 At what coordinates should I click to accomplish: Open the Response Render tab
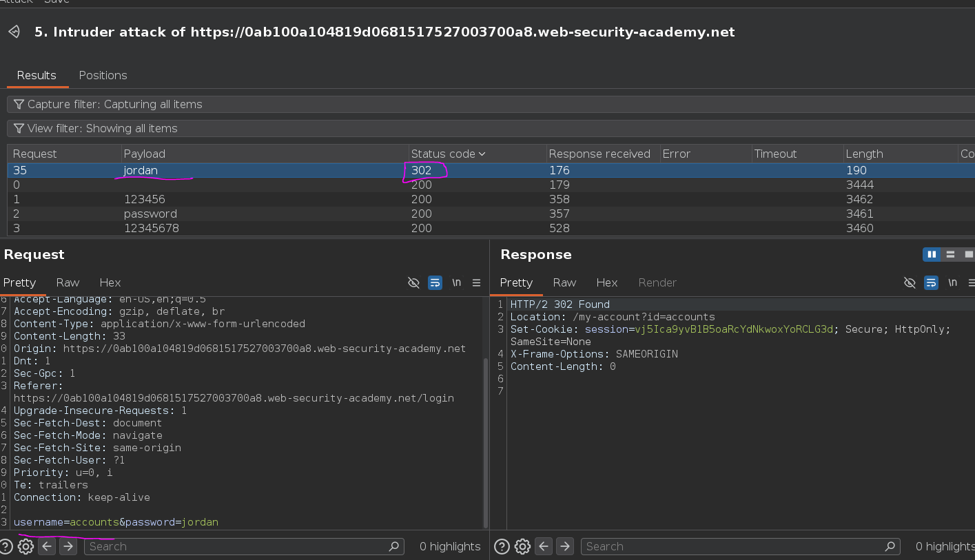coord(657,282)
